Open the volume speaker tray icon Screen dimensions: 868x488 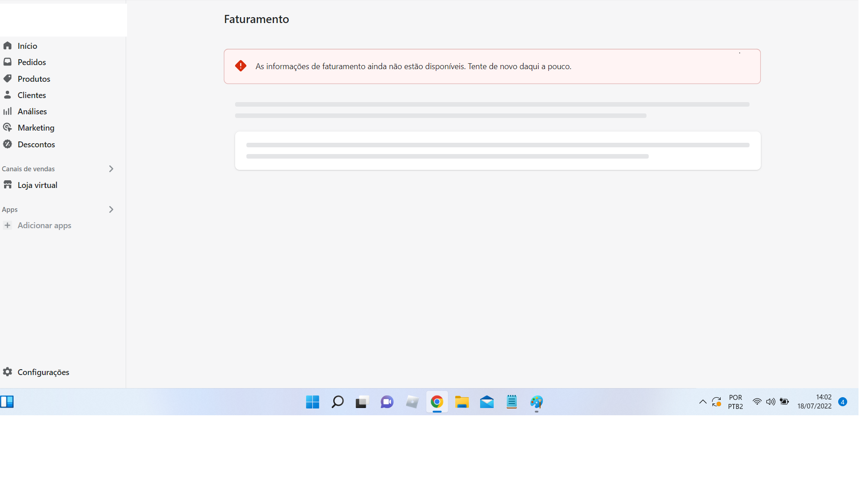click(x=770, y=402)
